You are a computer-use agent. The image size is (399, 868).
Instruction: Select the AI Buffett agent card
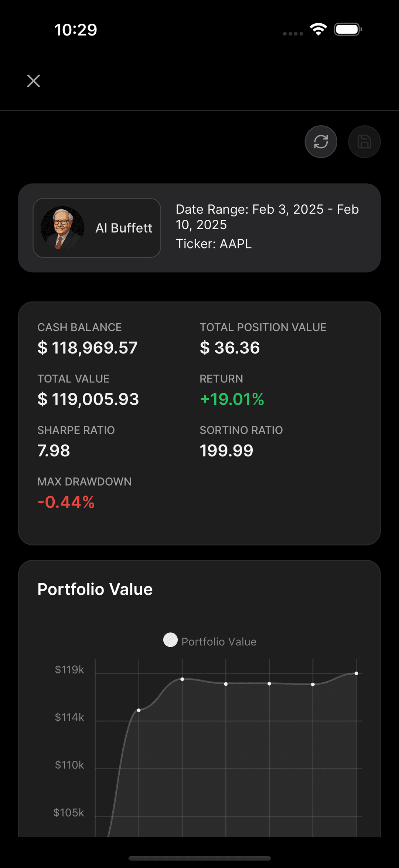tap(97, 228)
